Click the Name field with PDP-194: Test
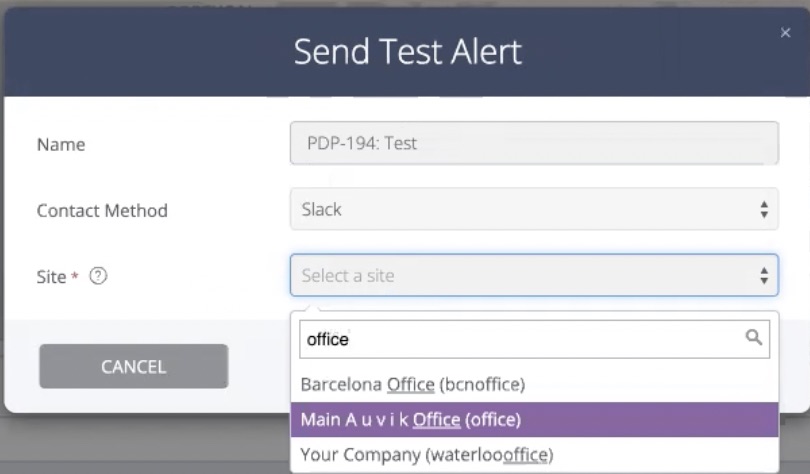 pos(534,143)
